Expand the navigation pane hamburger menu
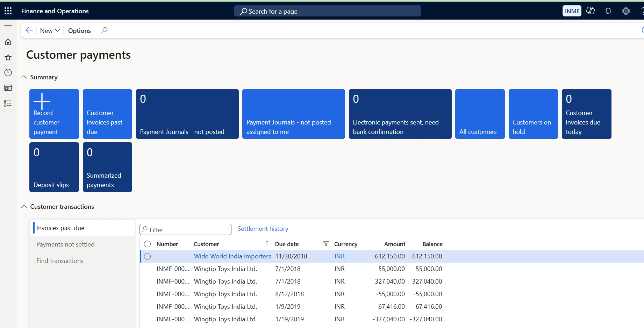Screen dimensions: 644x328 coord(8,27)
